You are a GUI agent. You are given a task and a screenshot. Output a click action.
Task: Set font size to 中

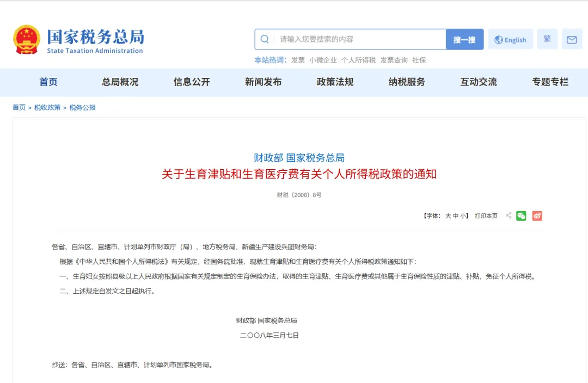pyautogui.click(x=455, y=216)
